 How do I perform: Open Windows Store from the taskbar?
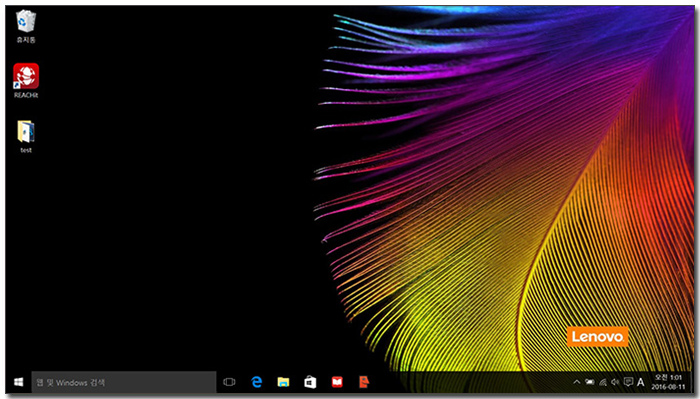pyautogui.click(x=310, y=382)
